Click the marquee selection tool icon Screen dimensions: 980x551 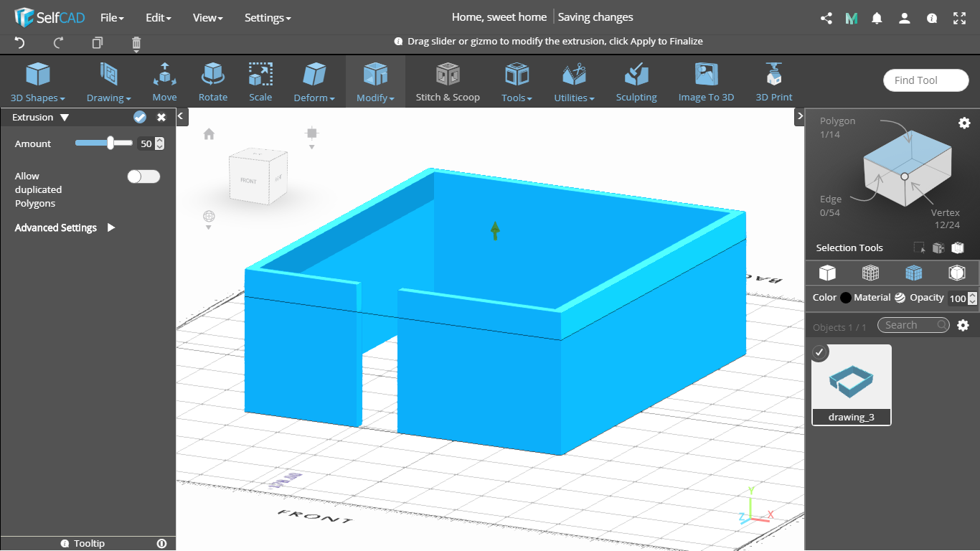[x=920, y=248]
